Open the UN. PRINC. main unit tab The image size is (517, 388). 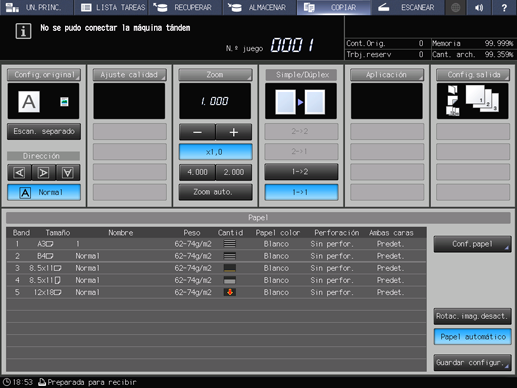36,7
